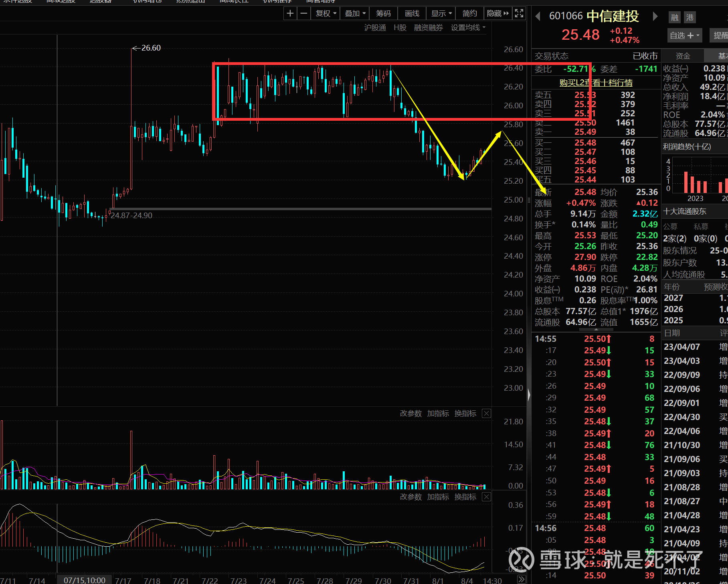Click 隐藏 to hide side panel
This screenshot has width=728, height=584.
click(497, 13)
